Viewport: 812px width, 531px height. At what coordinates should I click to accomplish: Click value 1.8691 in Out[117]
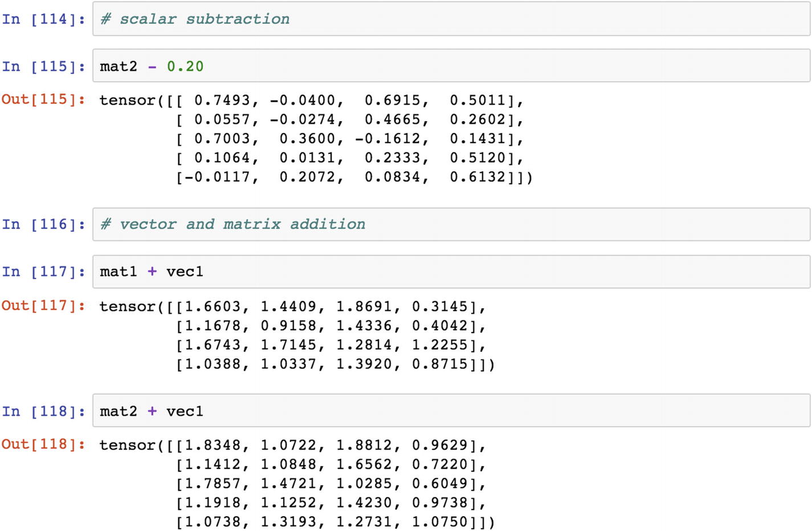[364, 306]
